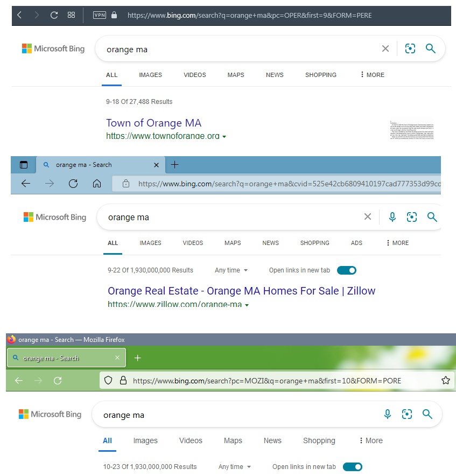Open the Edge tab actions menu icon

pyautogui.click(x=24, y=165)
